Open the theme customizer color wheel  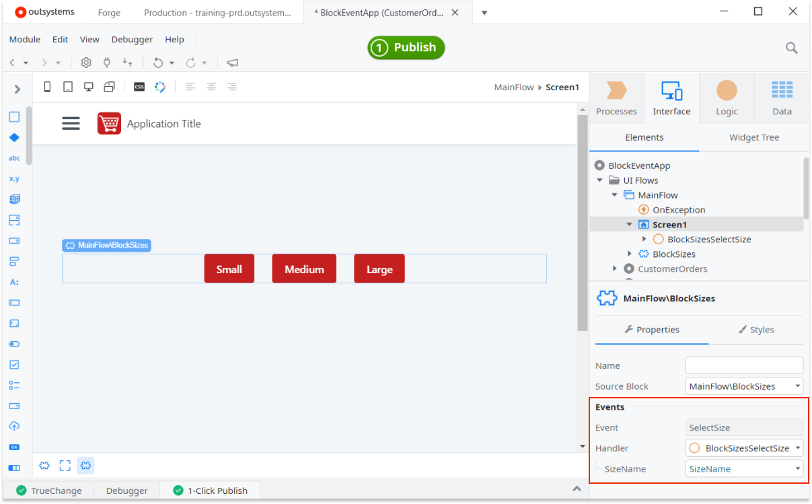pos(159,87)
